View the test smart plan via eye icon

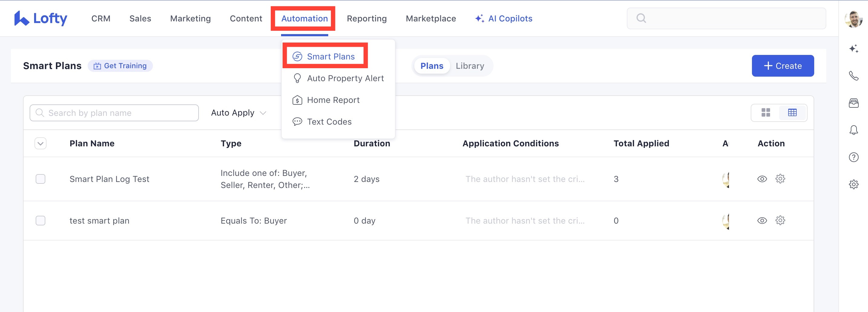pyautogui.click(x=762, y=221)
